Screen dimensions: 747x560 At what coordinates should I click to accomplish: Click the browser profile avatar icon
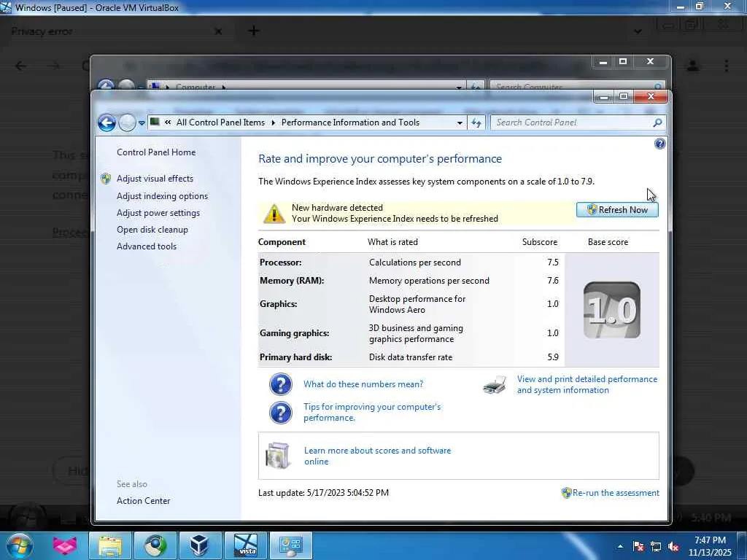(693, 66)
